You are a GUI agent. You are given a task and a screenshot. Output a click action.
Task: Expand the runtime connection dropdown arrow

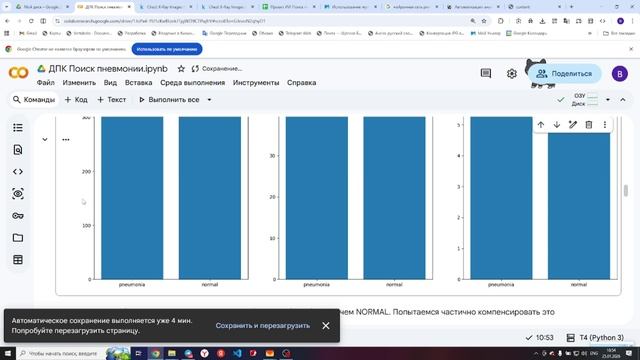pyautogui.click(x=608, y=100)
